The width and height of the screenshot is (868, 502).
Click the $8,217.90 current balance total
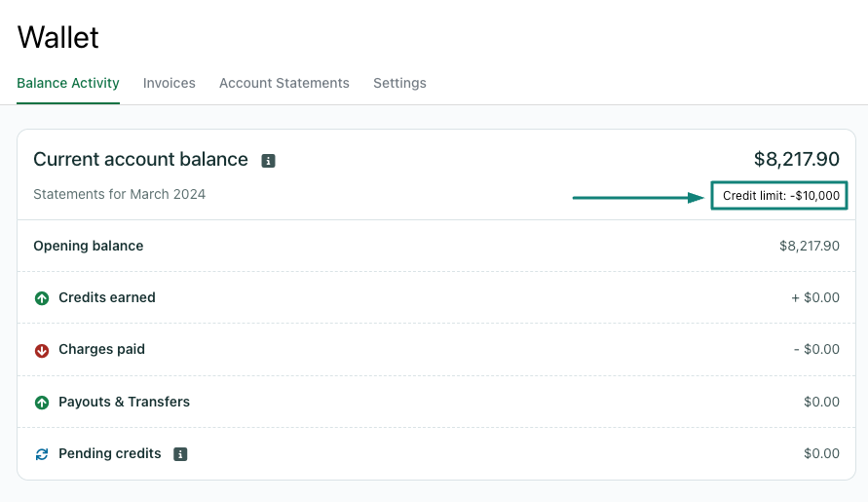click(796, 159)
